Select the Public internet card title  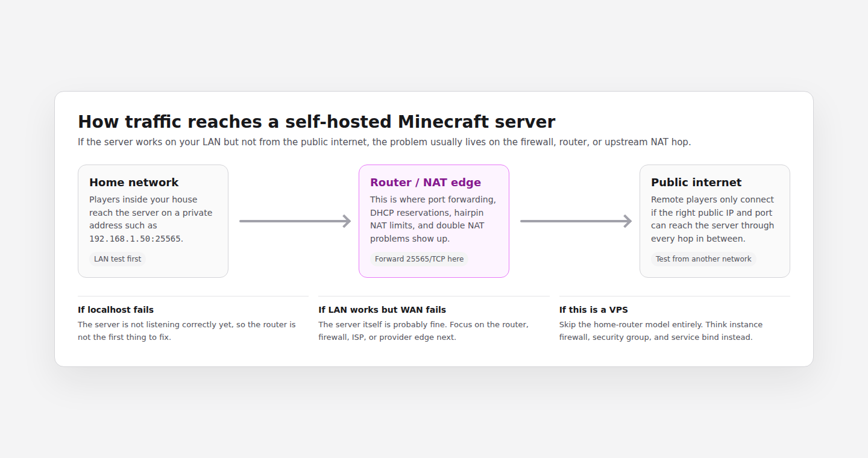click(x=696, y=182)
